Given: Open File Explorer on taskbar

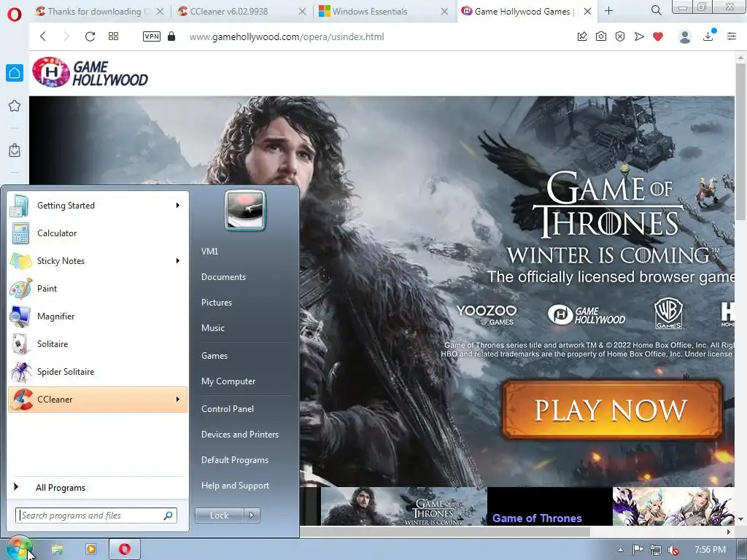Looking at the screenshot, I should pos(57,550).
